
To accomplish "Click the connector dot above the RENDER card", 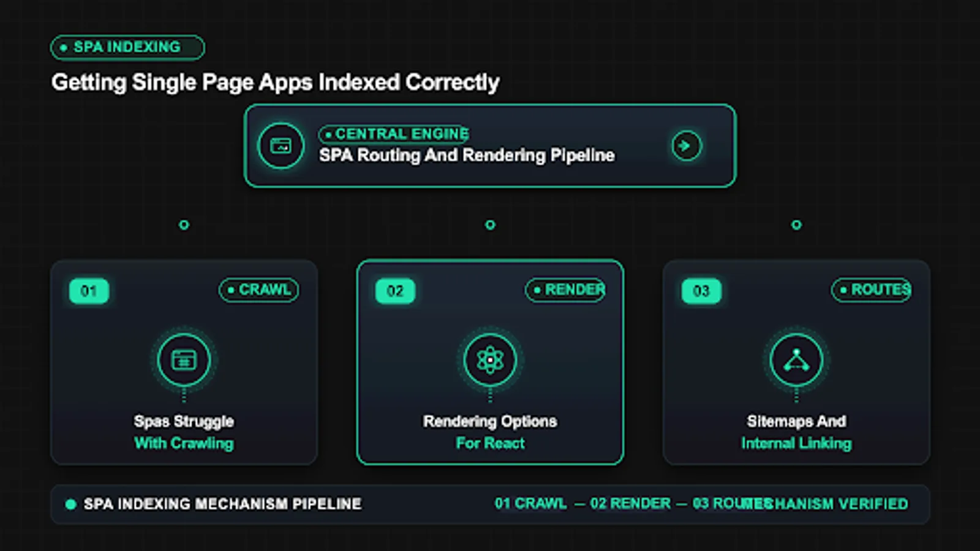I will click(x=490, y=225).
